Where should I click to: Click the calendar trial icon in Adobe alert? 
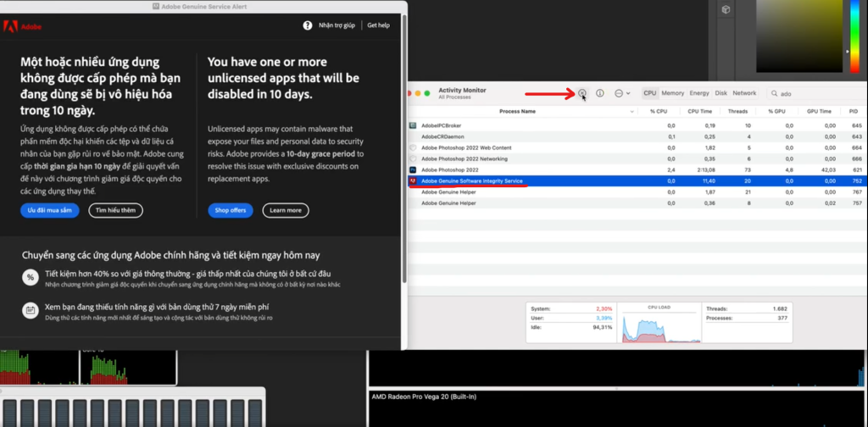pos(31,310)
